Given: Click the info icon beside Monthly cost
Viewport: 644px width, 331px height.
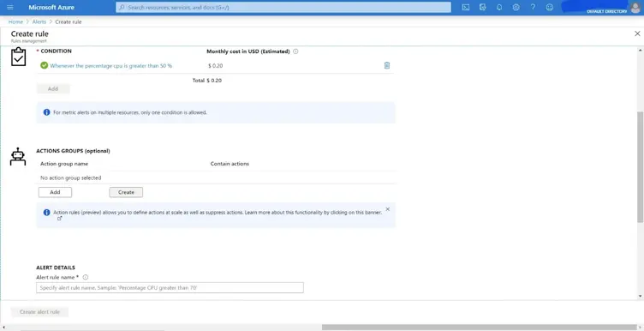Looking at the screenshot, I should point(295,51).
